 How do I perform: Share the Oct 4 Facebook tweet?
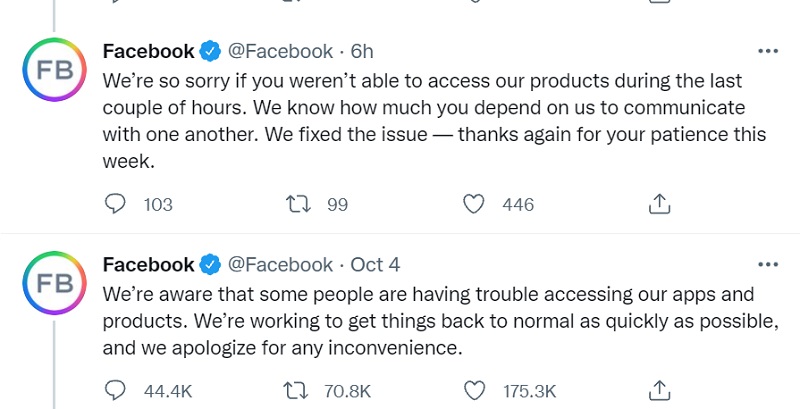[659, 391]
